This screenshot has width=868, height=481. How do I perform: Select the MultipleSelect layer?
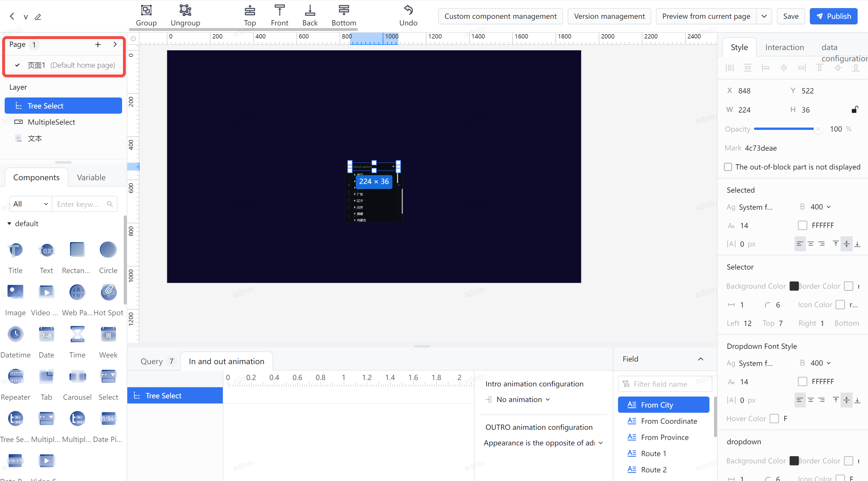[x=63, y=122]
